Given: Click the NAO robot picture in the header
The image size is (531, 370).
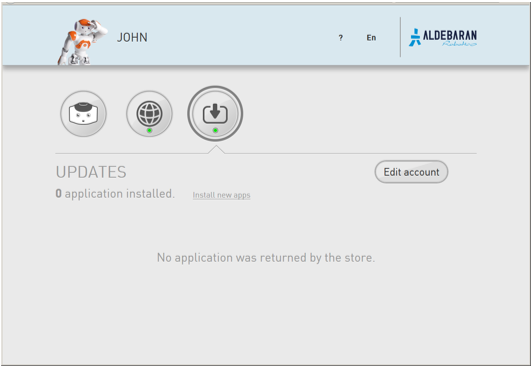Looking at the screenshot, I should [82, 41].
